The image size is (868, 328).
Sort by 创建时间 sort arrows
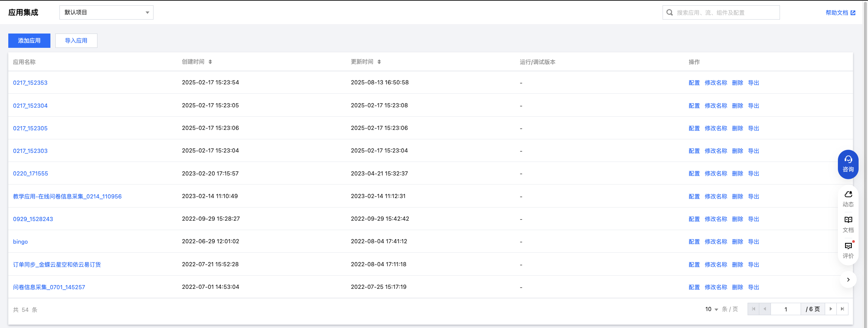(210, 62)
